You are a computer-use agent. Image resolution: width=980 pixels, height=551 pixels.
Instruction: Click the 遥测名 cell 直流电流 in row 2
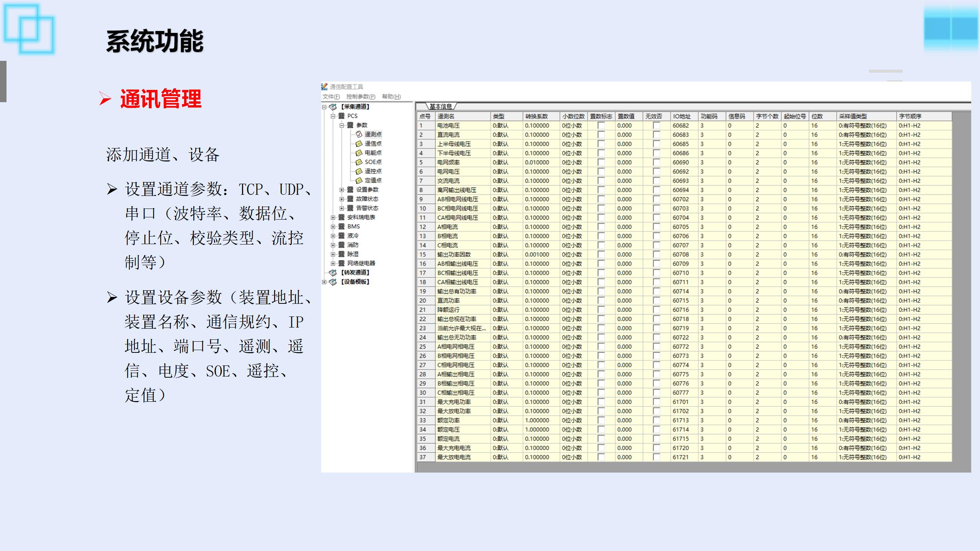(449, 135)
